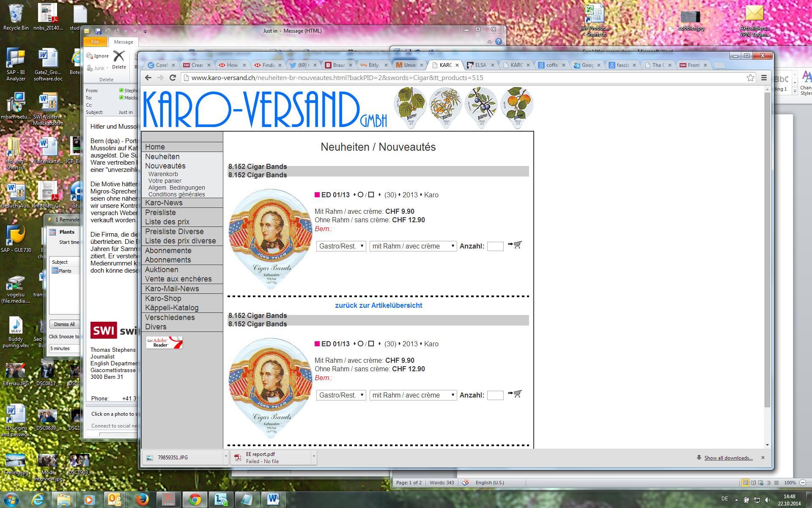The image size is (812, 508).
Task: Switch to the Twitter (69) Chrome tab
Action: [x=303, y=65]
